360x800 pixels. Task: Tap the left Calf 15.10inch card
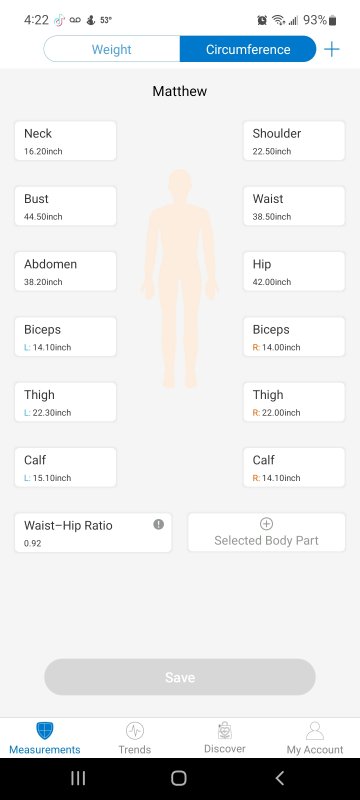coord(65,467)
